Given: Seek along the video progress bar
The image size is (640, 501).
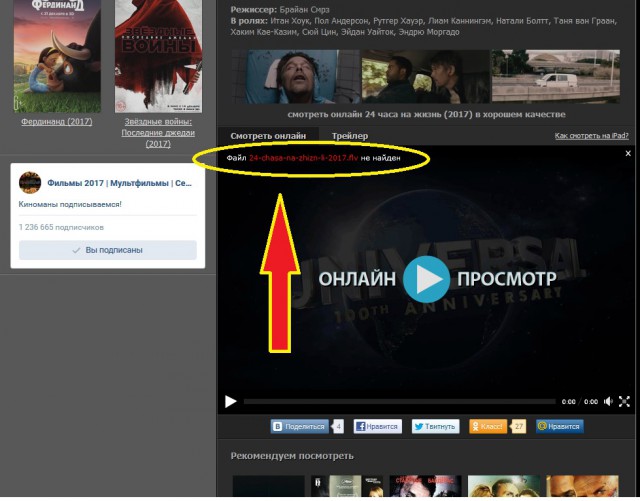Looking at the screenshot, I should click(x=400, y=402).
